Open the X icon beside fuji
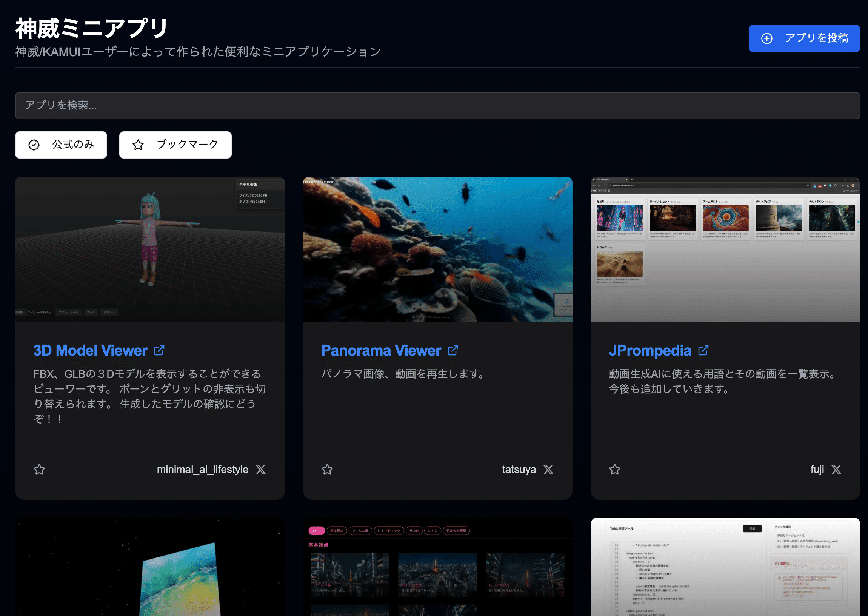 point(836,470)
